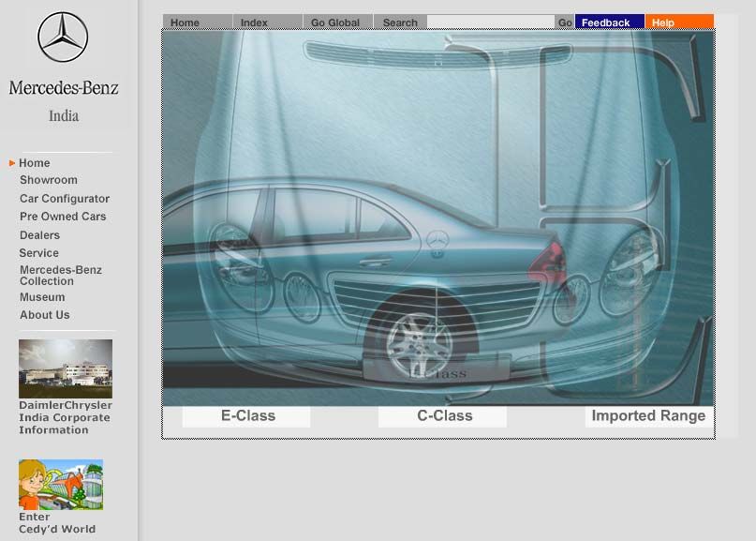Screen dimensions: 756x541
Task: Click the Mercedes-Benz wordmark text
Action: (64, 88)
